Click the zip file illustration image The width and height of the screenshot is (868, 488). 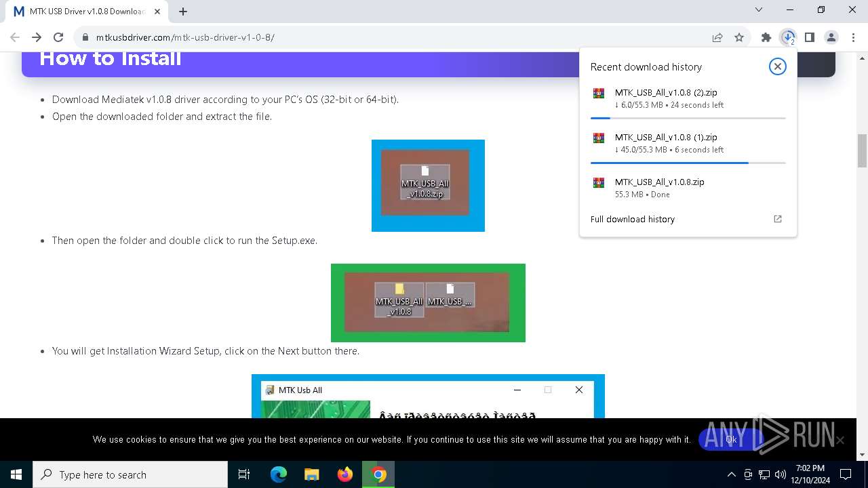pyautogui.click(x=428, y=186)
